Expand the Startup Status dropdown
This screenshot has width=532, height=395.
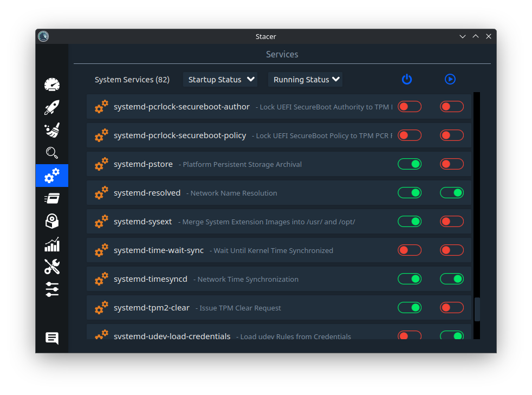tap(220, 80)
